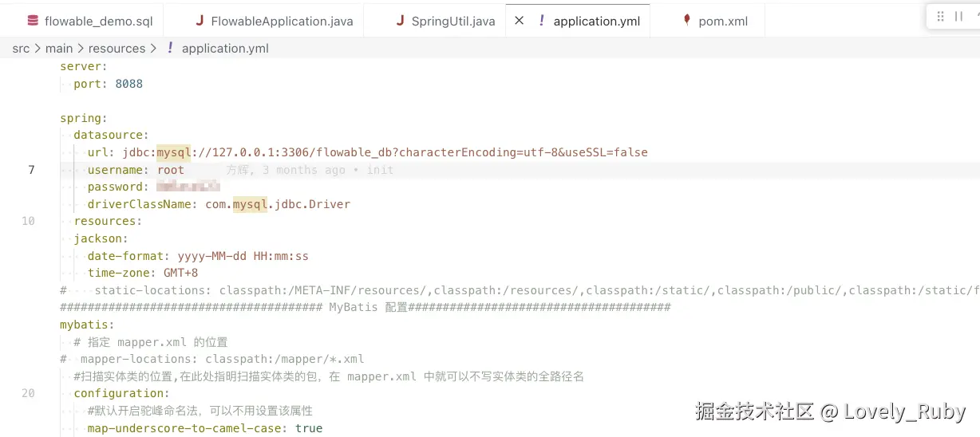This screenshot has height=437, width=980.
Task: Click the 'jackson:' key
Action: pyautogui.click(x=101, y=238)
